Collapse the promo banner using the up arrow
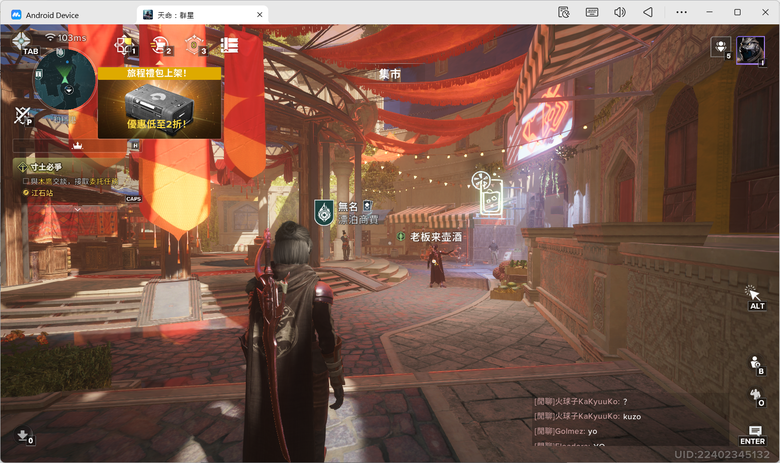 point(159,63)
